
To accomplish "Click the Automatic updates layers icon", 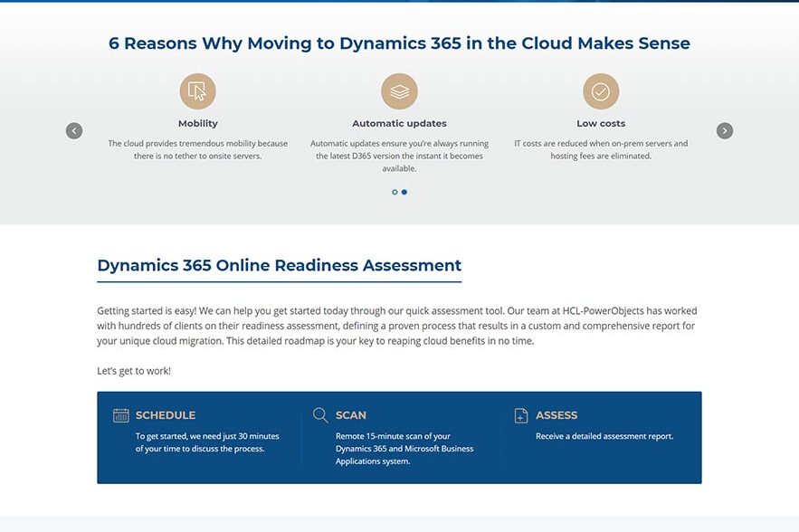I will pyautogui.click(x=399, y=91).
